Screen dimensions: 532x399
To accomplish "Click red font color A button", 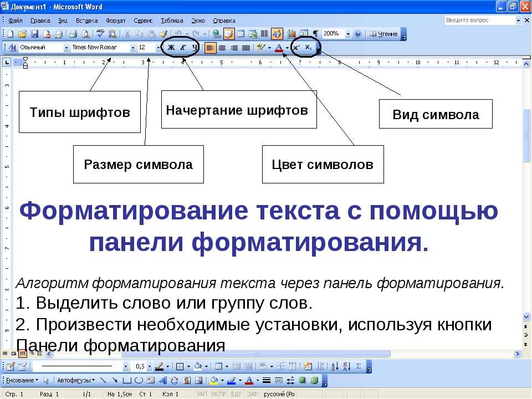I will pyautogui.click(x=279, y=48).
